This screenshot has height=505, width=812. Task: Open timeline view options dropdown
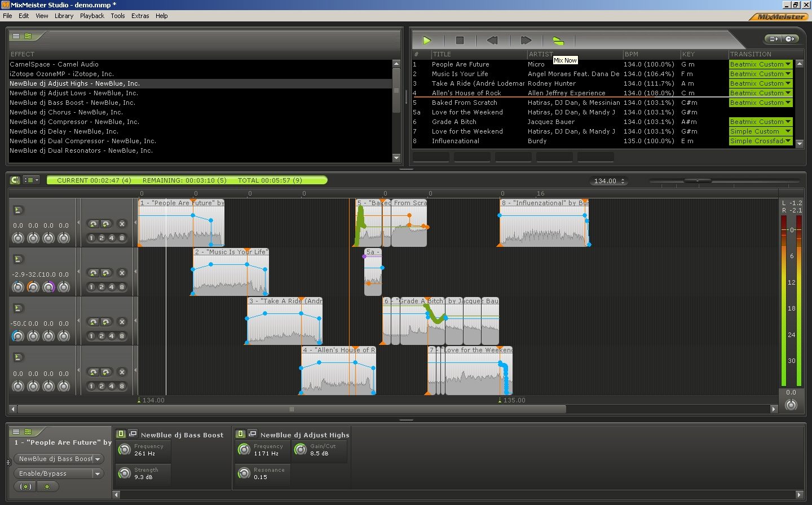point(32,180)
